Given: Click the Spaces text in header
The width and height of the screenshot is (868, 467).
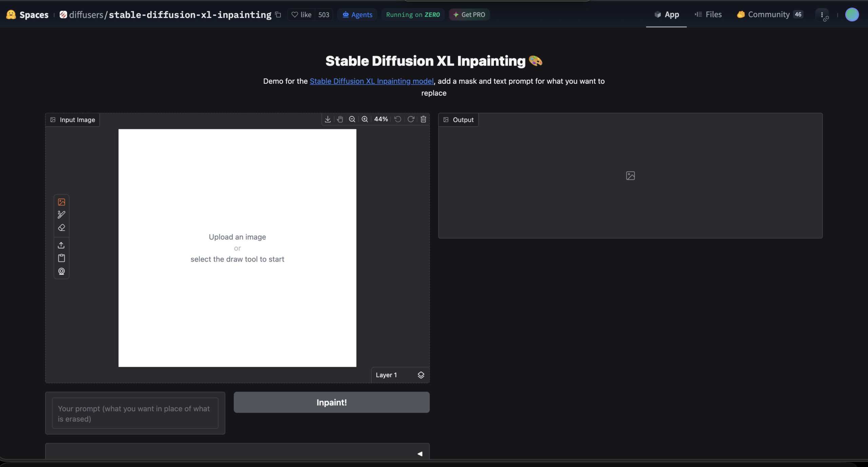Looking at the screenshot, I should click(x=34, y=15).
